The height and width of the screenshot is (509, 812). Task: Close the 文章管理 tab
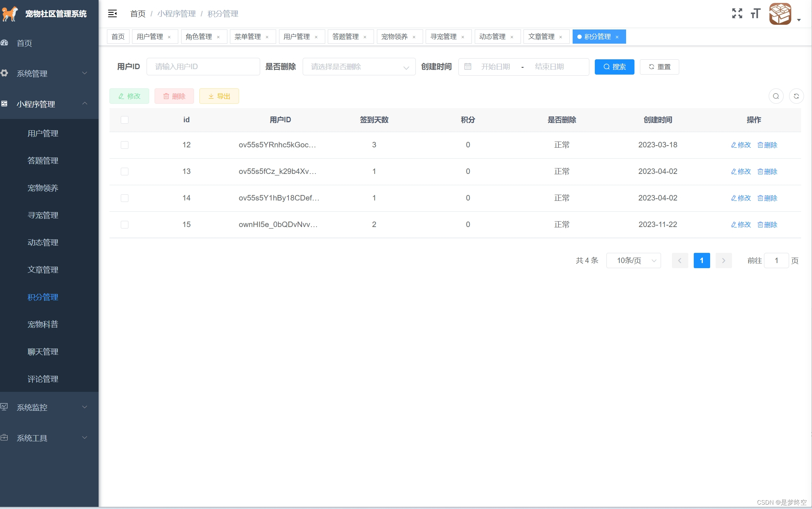pyautogui.click(x=561, y=37)
